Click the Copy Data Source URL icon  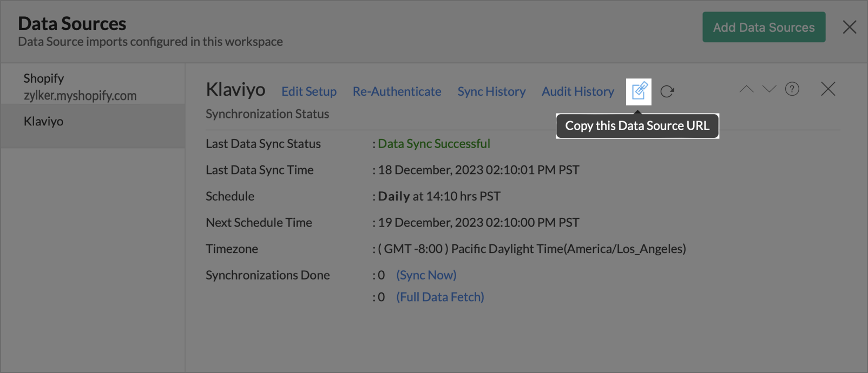click(639, 91)
